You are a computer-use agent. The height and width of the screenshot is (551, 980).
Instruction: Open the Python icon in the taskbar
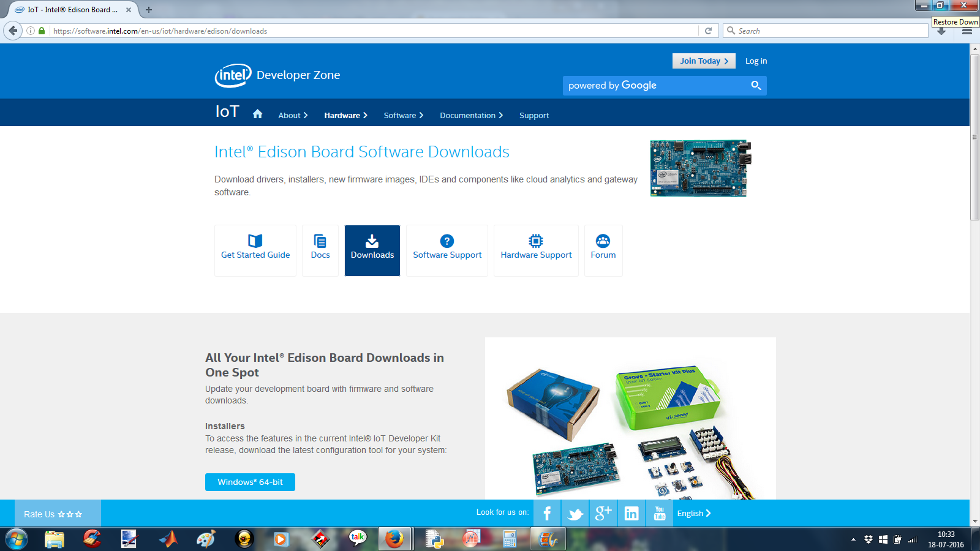434,539
